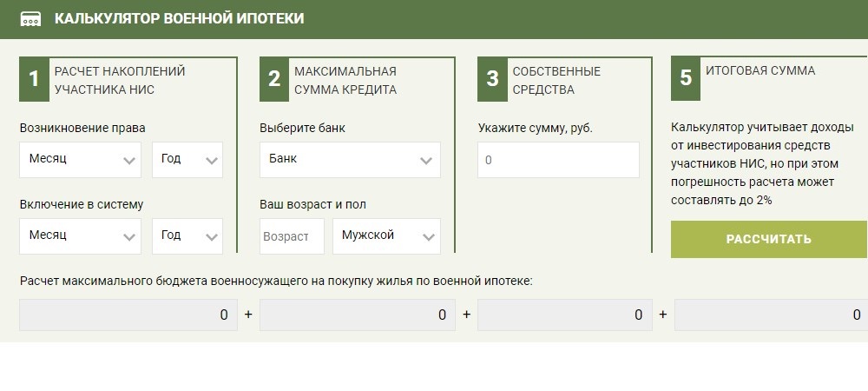This screenshot has height=391, width=868.
Task: Click the result field under section 3
Action: click(x=565, y=315)
